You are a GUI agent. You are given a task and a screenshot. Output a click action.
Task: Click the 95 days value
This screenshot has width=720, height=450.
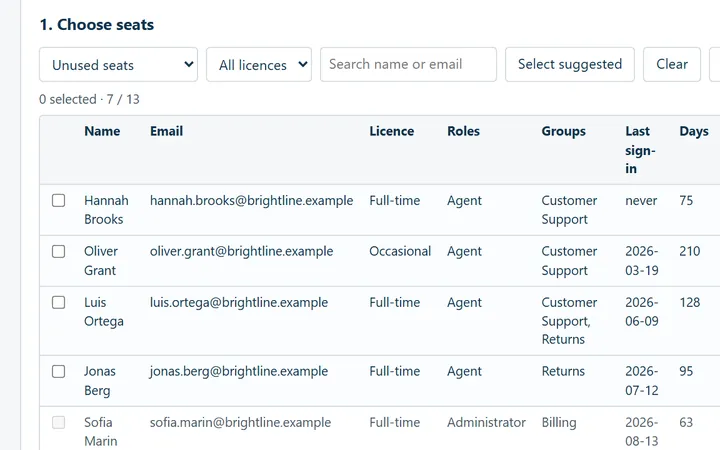click(686, 371)
